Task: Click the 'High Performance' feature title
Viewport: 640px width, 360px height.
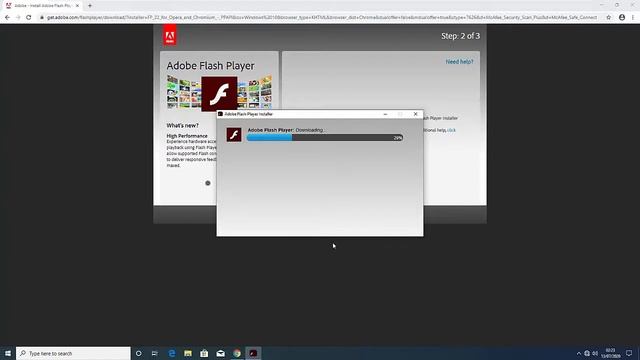Action: point(187,136)
